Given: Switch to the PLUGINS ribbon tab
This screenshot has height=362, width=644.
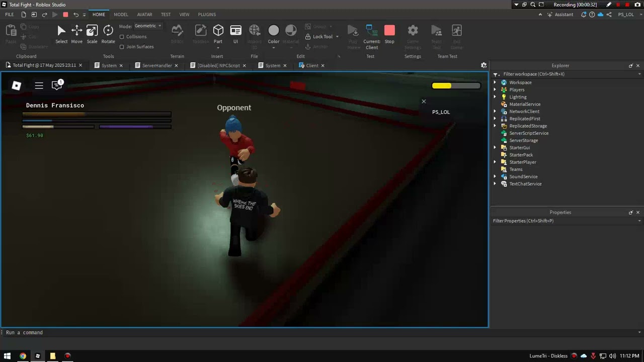Looking at the screenshot, I should (207, 15).
